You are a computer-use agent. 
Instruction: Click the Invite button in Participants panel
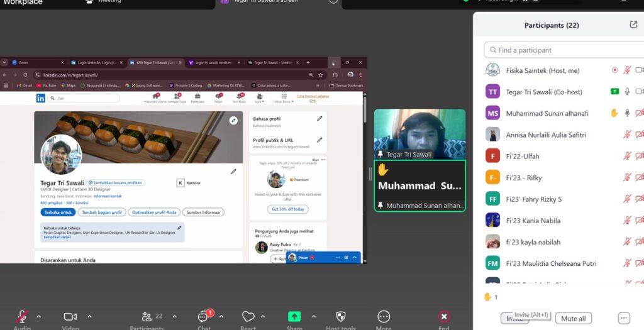(x=514, y=319)
